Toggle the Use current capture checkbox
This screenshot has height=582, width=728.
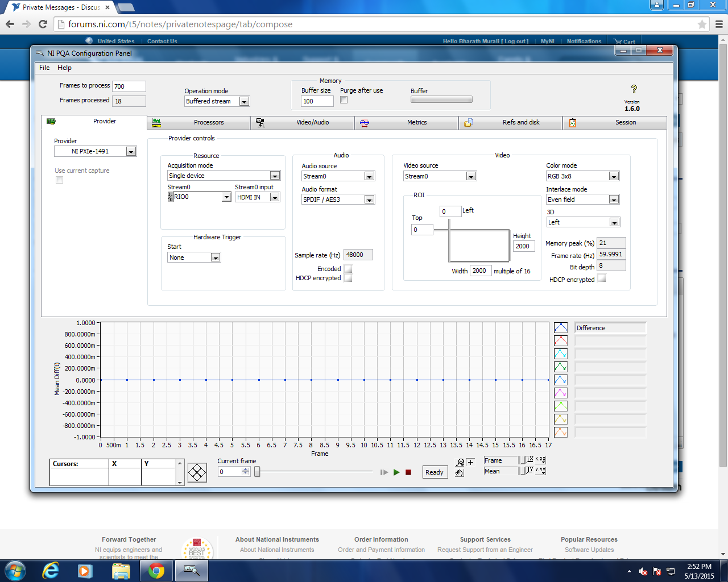pyautogui.click(x=59, y=180)
